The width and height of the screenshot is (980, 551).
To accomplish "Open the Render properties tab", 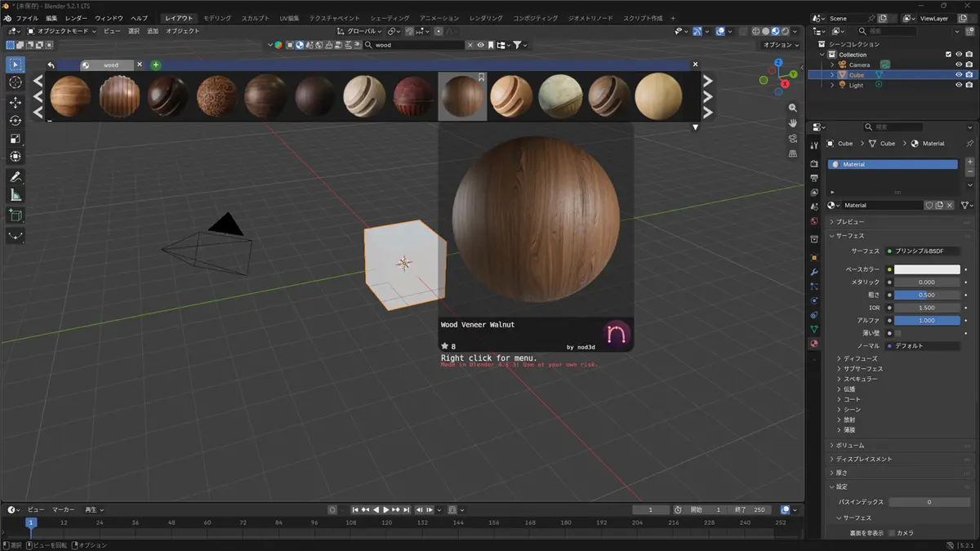I will tap(813, 163).
